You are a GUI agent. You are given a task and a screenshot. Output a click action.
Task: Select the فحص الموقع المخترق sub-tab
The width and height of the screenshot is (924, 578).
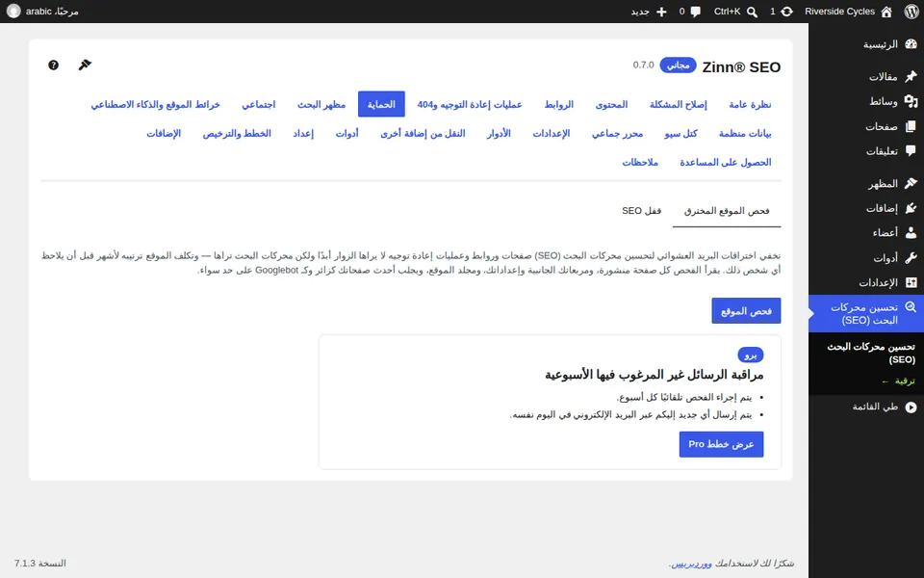click(727, 211)
